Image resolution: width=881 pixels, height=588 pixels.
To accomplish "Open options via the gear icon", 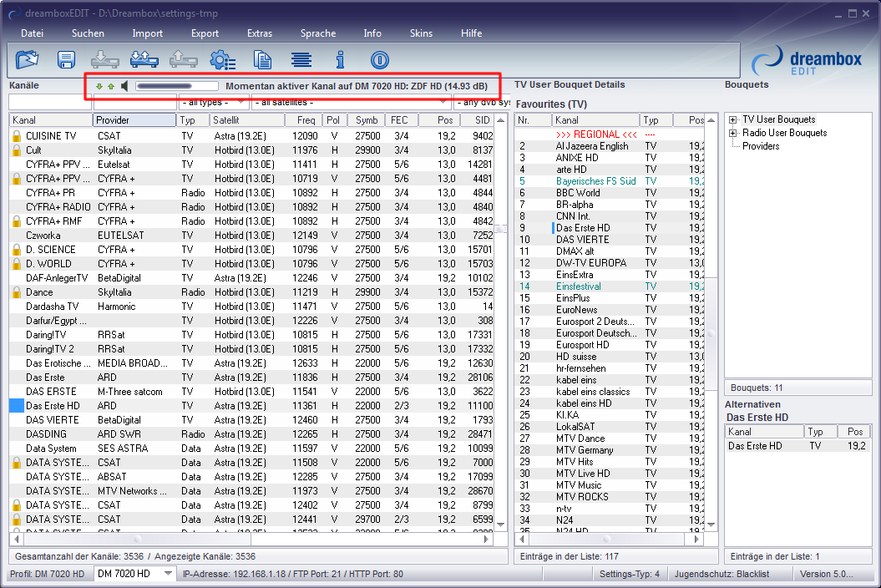I will coord(222,59).
